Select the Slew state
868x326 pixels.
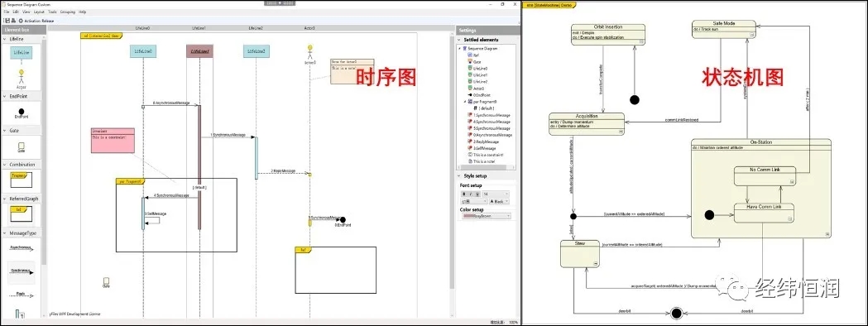(x=579, y=254)
